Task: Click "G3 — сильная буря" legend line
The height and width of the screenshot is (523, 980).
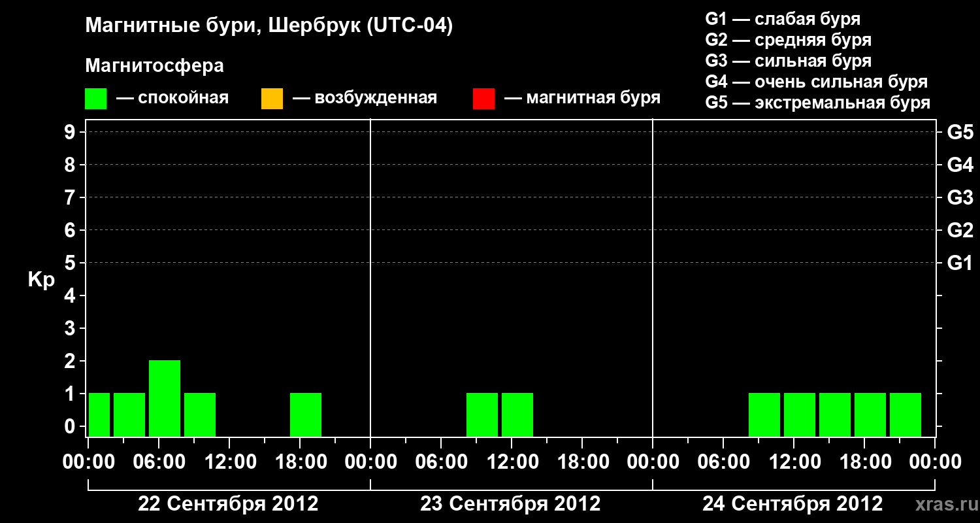Action: [788, 61]
